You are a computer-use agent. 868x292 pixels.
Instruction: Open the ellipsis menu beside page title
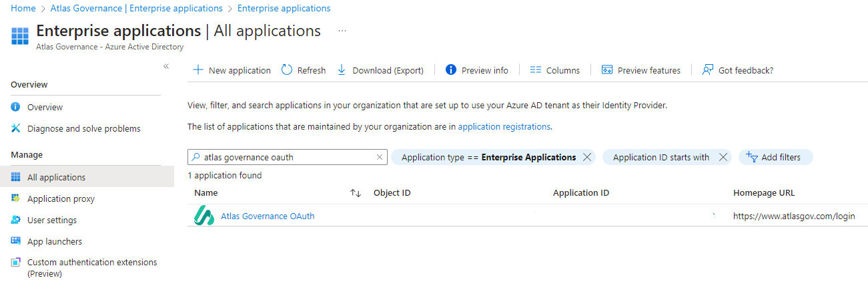(342, 31)
